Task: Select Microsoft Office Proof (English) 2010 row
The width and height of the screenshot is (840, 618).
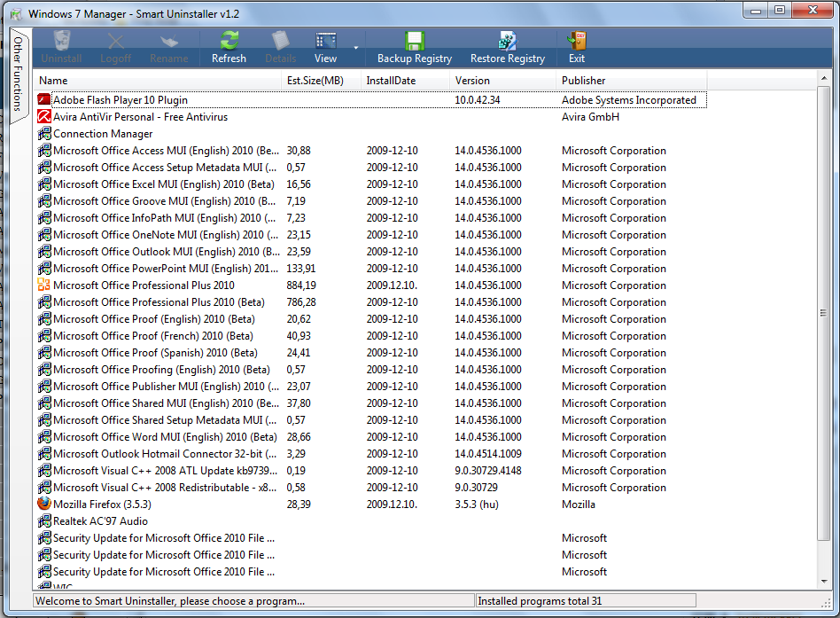Action: point(372,319)
